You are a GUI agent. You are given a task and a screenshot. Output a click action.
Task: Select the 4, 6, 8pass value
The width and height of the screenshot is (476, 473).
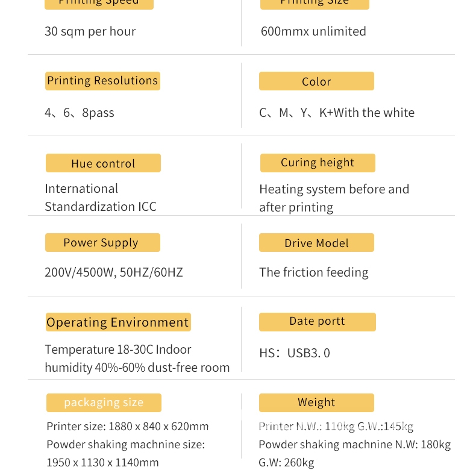[80, 113]
